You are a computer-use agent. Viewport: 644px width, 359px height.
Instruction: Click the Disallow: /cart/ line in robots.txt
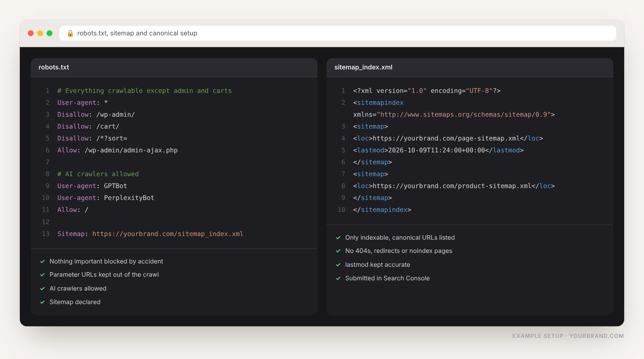[88, 127]
